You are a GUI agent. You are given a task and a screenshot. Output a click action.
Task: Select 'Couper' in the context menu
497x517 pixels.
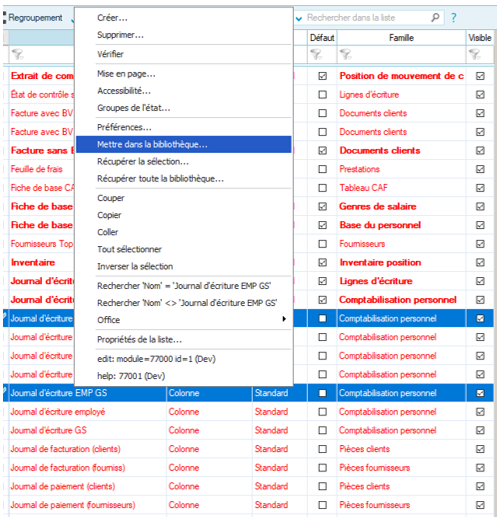click(184, 198)
